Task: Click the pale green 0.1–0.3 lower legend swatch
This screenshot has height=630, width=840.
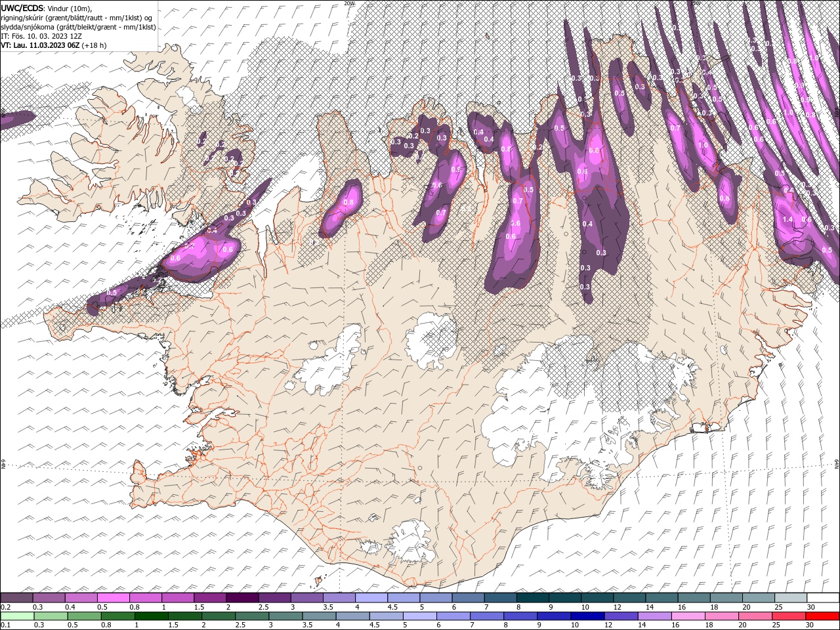Action: (x=18, y=616)
